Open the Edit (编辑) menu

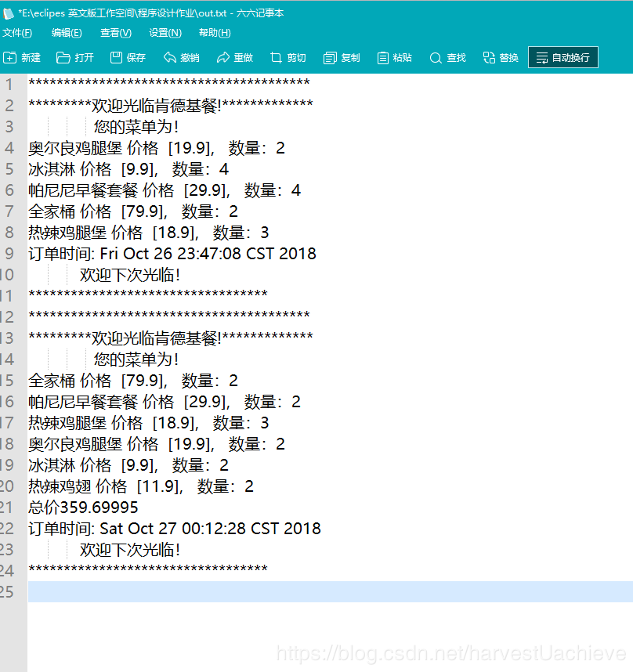pos(67,33)
